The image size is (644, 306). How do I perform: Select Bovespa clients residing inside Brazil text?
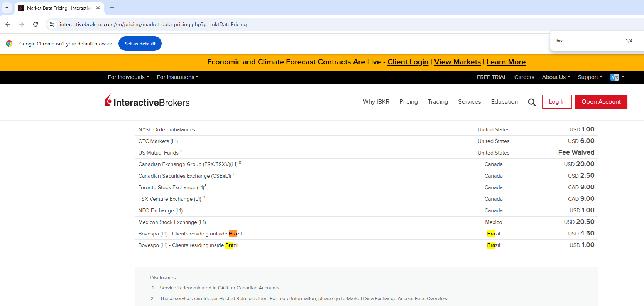[x=188, y=245]
